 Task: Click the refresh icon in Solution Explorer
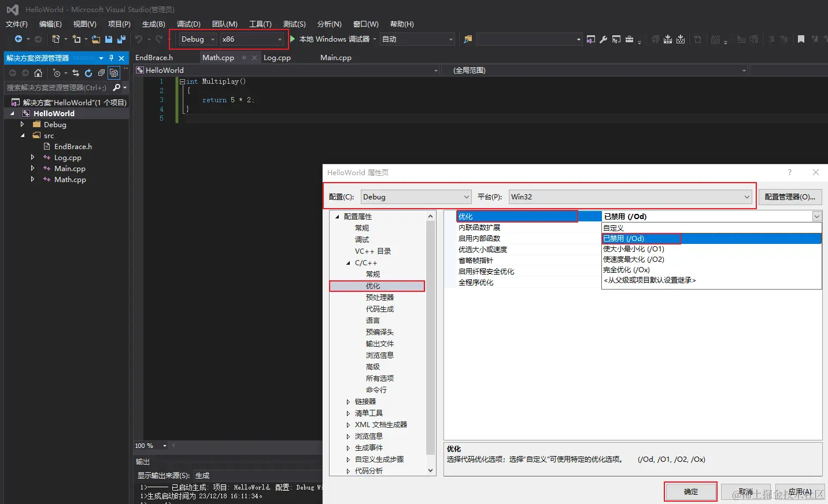point(88,73)
